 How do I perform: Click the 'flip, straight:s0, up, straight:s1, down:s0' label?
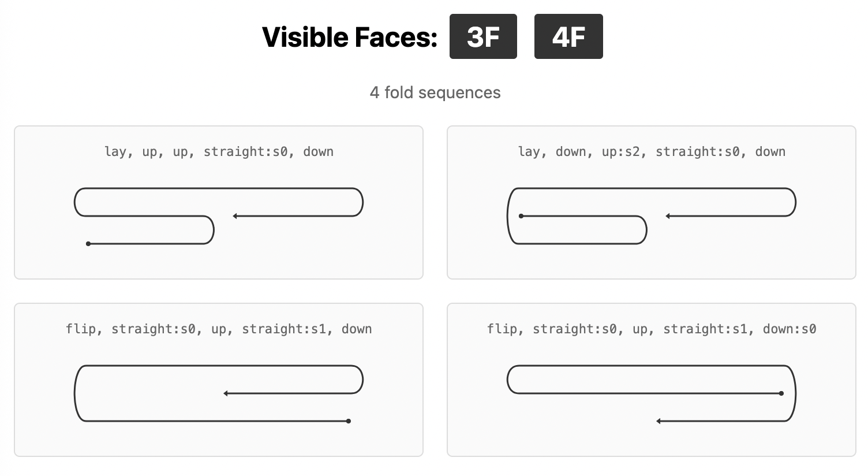(x=651, y=329)
